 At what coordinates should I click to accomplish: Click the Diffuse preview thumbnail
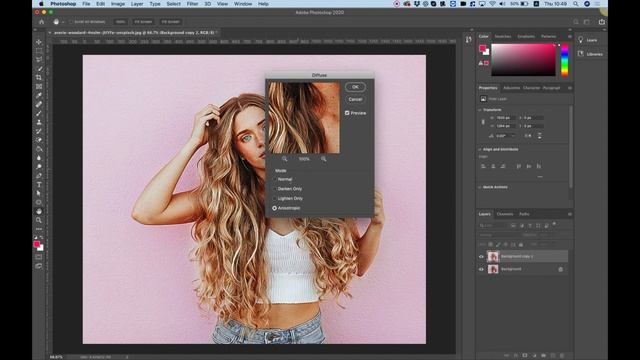tap(304, 118)
